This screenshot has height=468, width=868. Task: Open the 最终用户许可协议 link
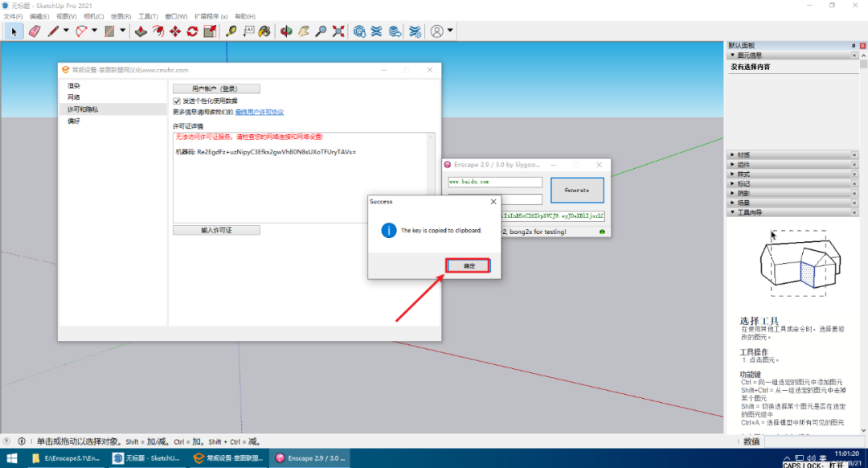[259, 113]
